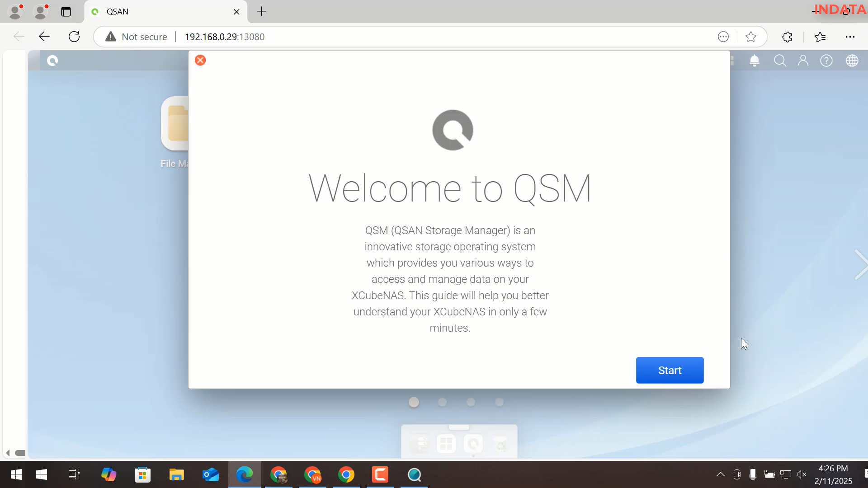Open the taskbar clock showing 4:26 PM
This screenshot has height=488, width=868.
(833, 474)
